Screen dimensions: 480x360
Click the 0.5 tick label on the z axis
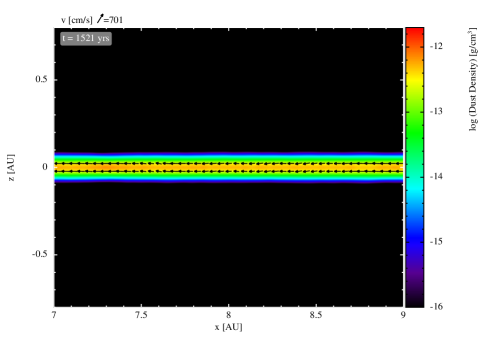pos(41,79)
